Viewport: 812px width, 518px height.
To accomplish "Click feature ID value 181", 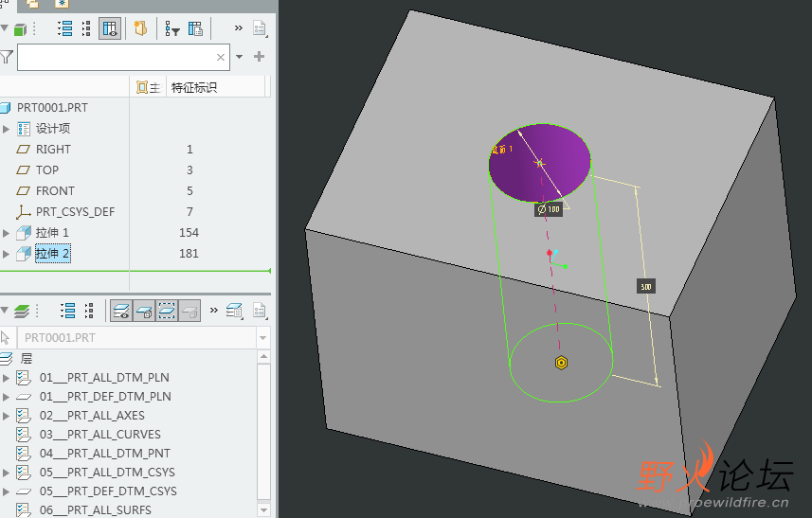I will 189,254.
